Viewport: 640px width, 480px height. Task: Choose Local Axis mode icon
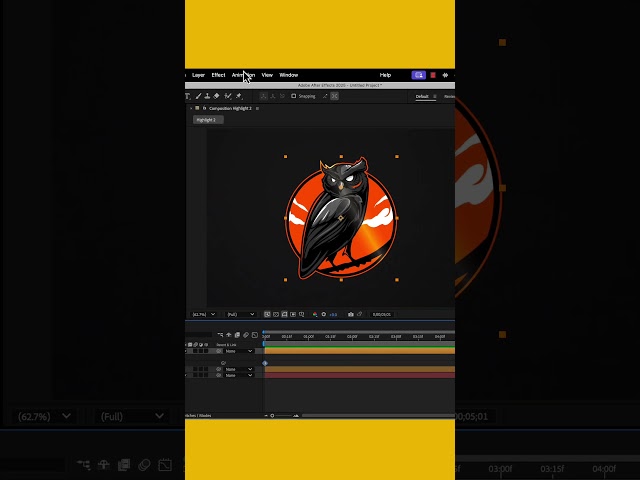pyautogui.click(x=264, y=96)
